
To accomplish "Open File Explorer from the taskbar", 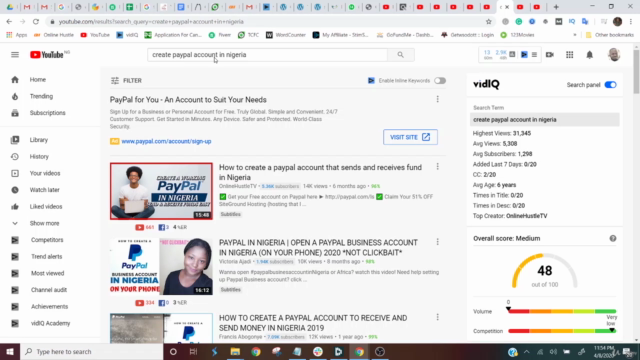I will click(235, 351).
